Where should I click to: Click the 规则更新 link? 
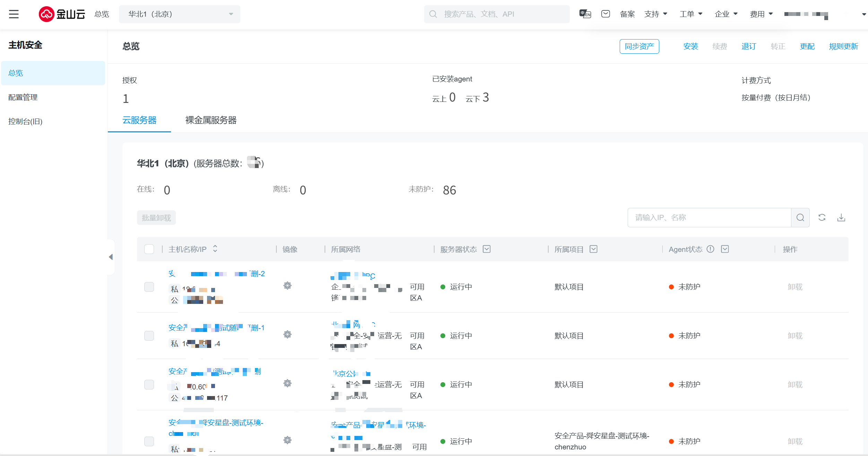[x=843, y=46]
